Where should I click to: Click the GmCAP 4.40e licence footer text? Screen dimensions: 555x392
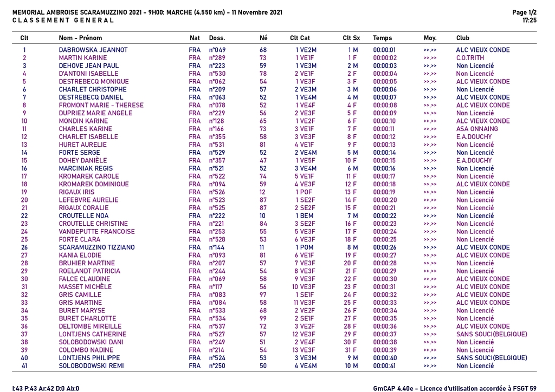pyautogui.click(x=455, y=388)
